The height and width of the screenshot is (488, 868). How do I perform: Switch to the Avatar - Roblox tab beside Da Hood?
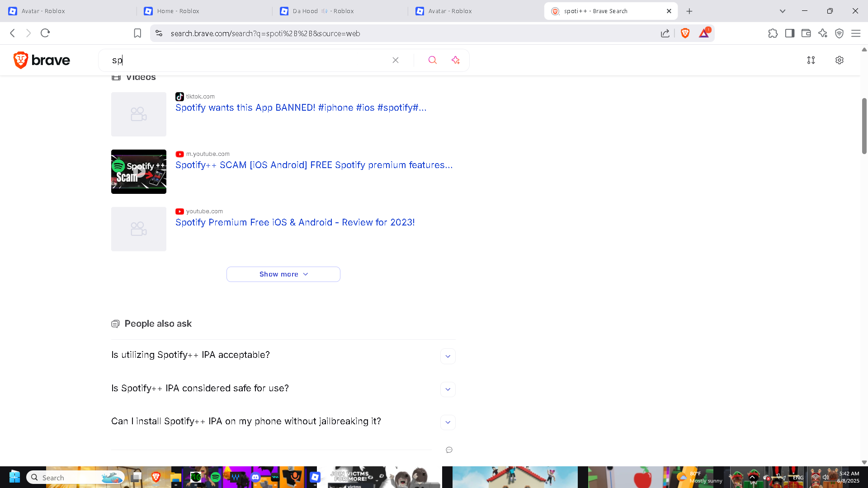[475, 11]
